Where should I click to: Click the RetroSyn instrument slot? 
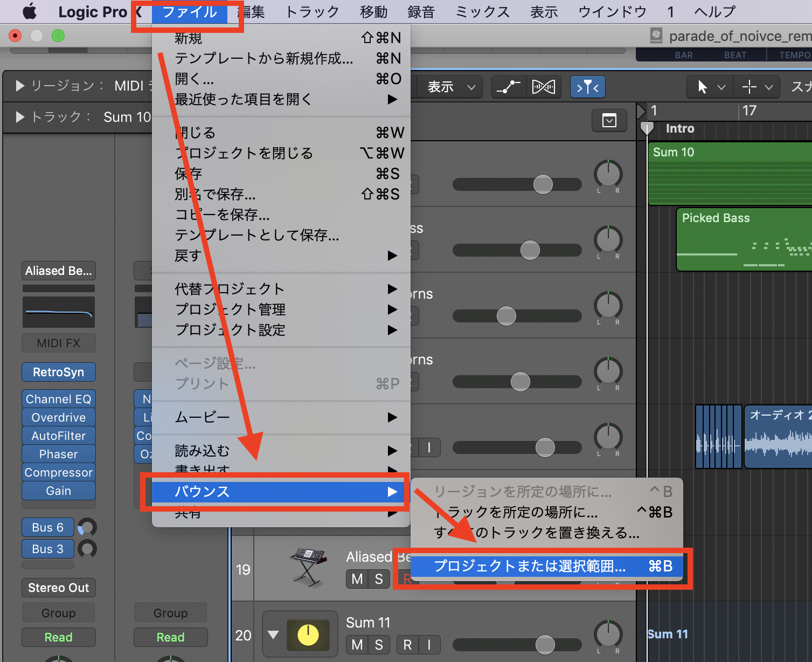click(58, 372)
